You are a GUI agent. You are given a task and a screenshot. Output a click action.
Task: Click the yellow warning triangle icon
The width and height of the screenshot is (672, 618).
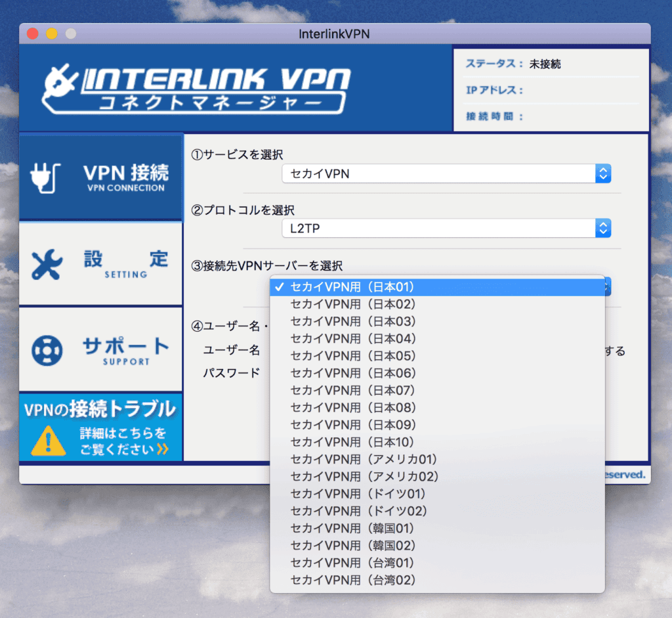point(49,440)
